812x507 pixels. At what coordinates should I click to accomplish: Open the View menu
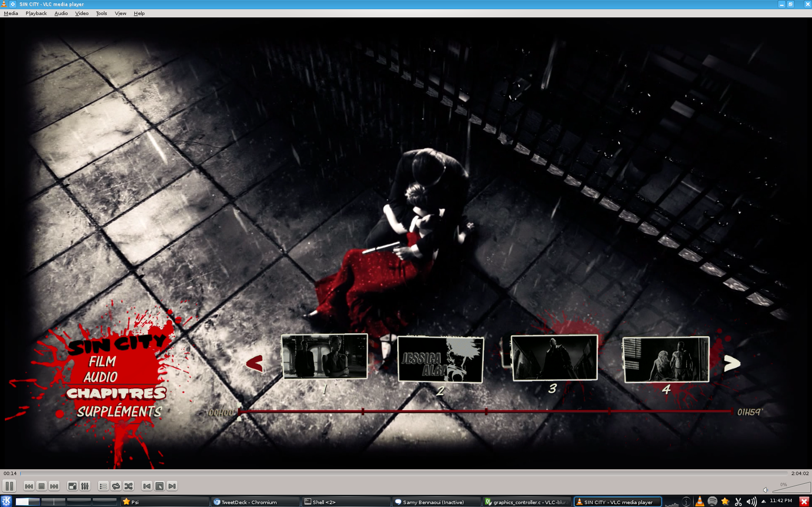tap(120, 13)
